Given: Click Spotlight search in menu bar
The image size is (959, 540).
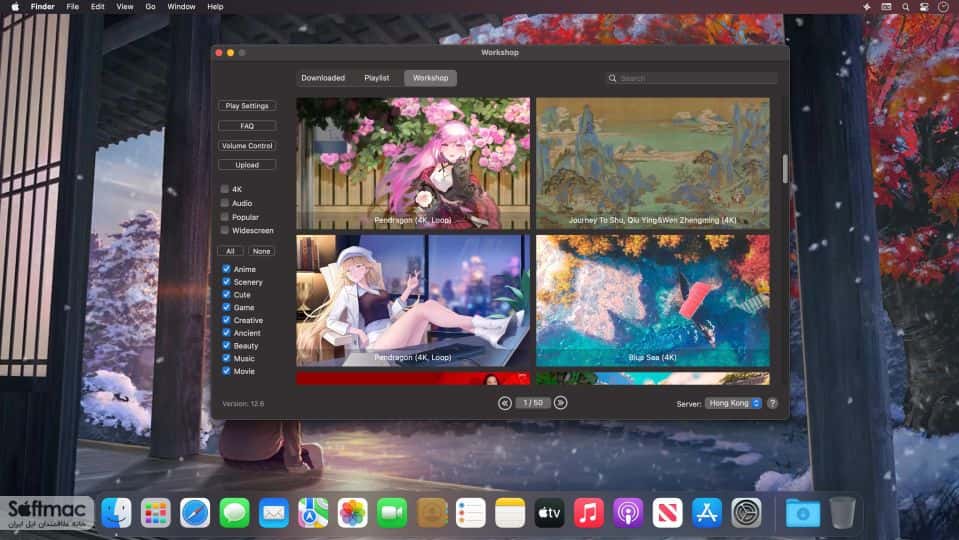Looking at the screenshot, I should [905, 7].
